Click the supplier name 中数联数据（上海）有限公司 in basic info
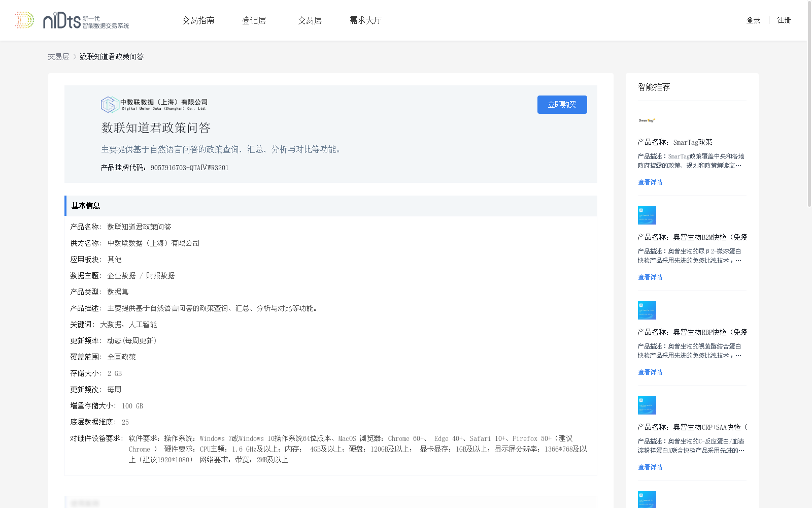This screenshot has width=812, height=508. [153, 243]
